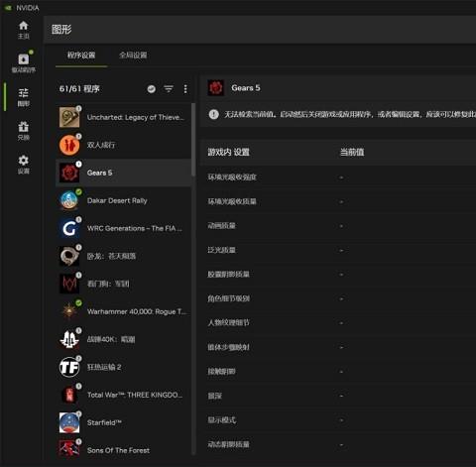Switch to the 全局设置 tab
Screen dimensions: 476x467
pyautogui.click(x=133, y=56)
